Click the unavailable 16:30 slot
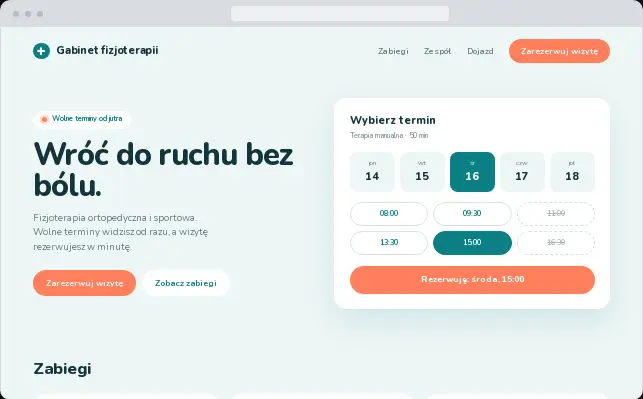 click(x=556, y=243)
